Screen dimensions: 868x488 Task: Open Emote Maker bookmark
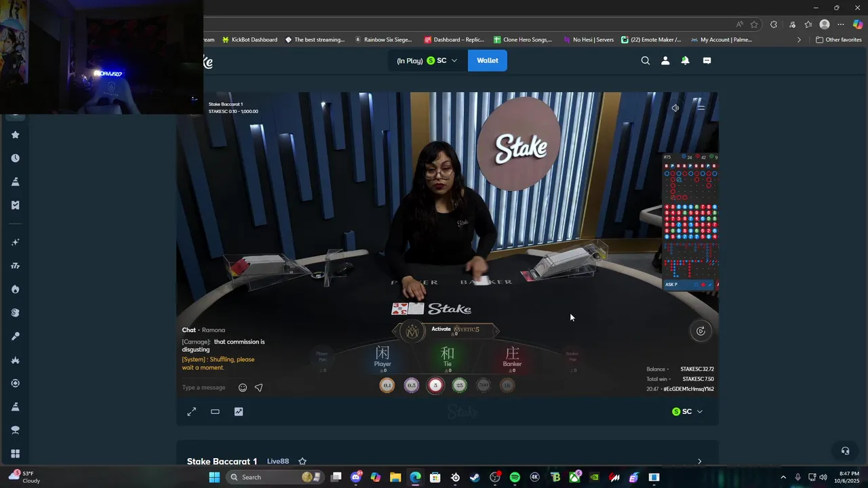651,40
